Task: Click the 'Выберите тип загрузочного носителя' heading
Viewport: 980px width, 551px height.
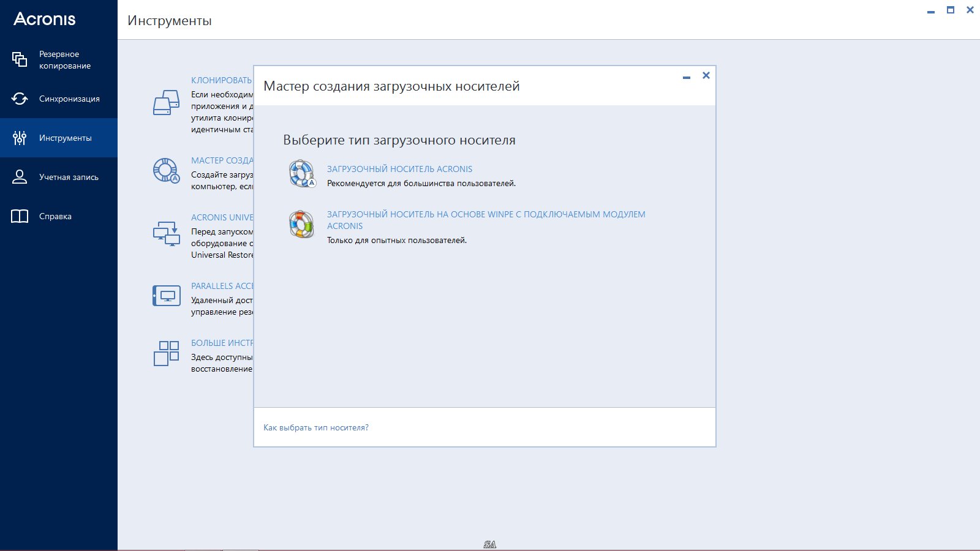Action: [x=399, y=140]
